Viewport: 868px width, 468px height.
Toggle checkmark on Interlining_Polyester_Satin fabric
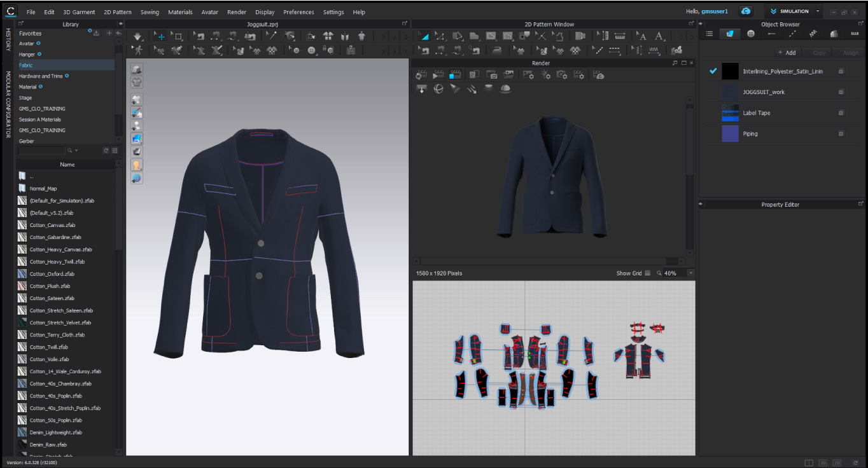pyautogui.click(x=713, y=71)
